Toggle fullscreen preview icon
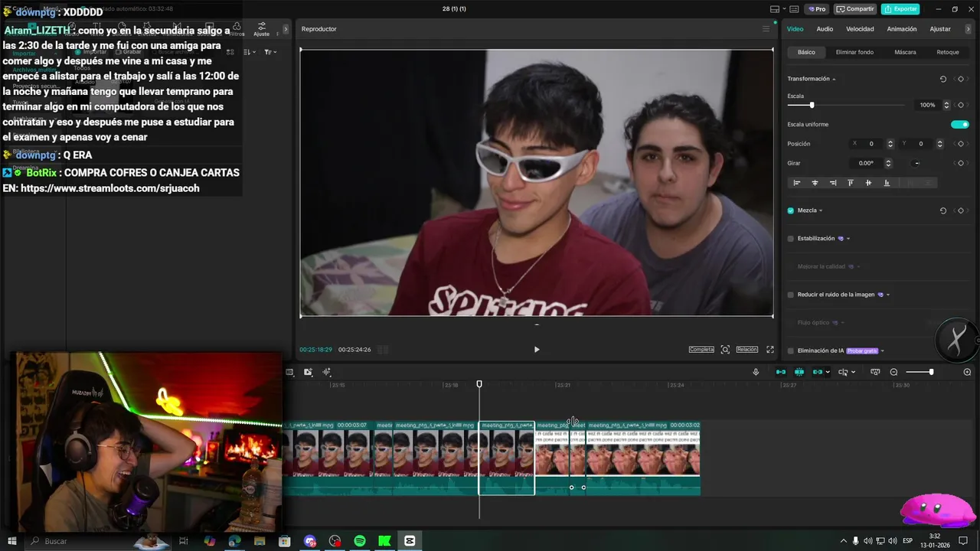 click(x=770, y=350)
